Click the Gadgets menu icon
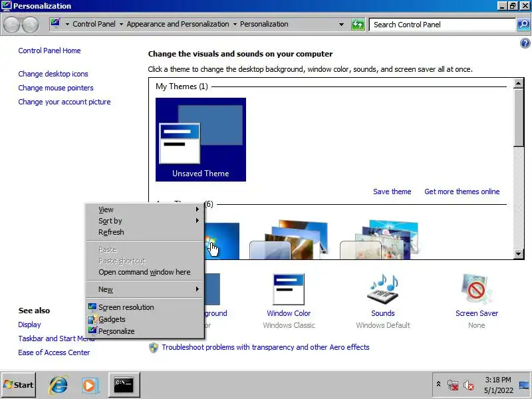The height and width of the screenshot is (399, 532). [x=92, y=319]
